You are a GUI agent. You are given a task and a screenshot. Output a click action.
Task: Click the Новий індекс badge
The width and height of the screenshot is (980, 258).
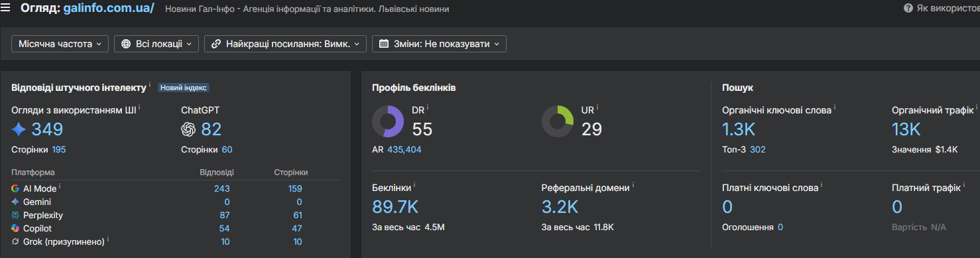point(184,88)
